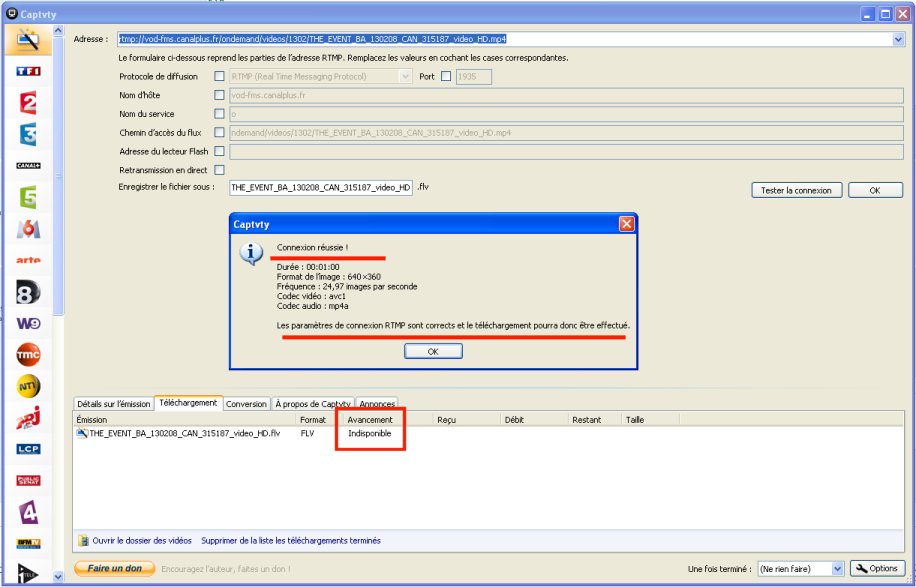Click the W9 channel icon

[28, 323]
